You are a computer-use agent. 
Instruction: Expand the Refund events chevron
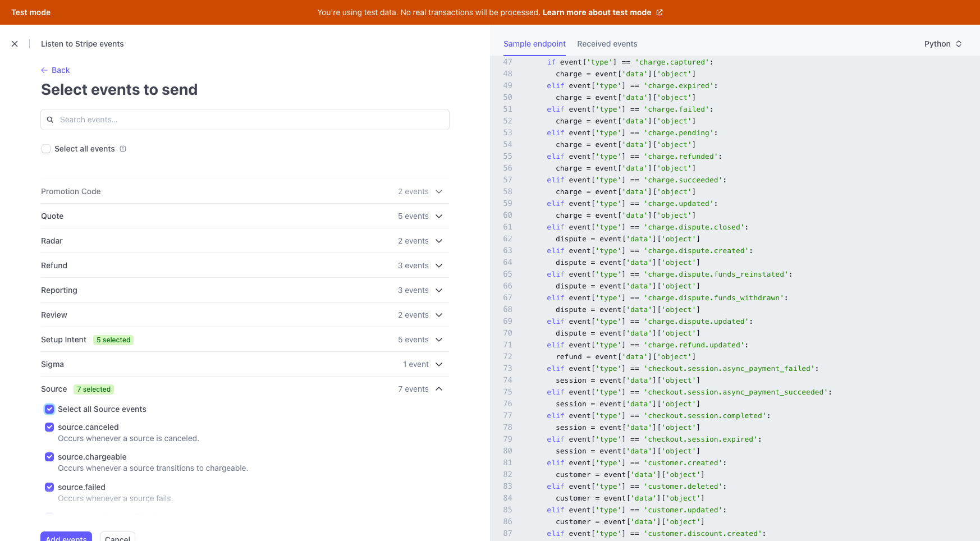click(439, 265)
